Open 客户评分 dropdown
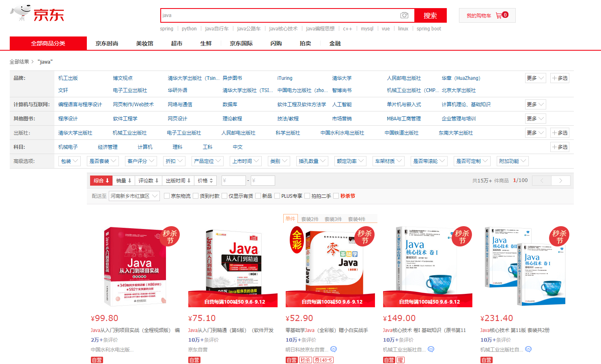 pyautogui.click(x=141, y=161)
